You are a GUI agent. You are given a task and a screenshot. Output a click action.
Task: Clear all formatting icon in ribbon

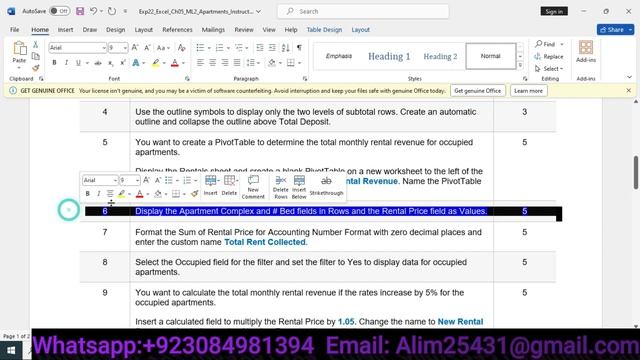(x=182, y=48)
